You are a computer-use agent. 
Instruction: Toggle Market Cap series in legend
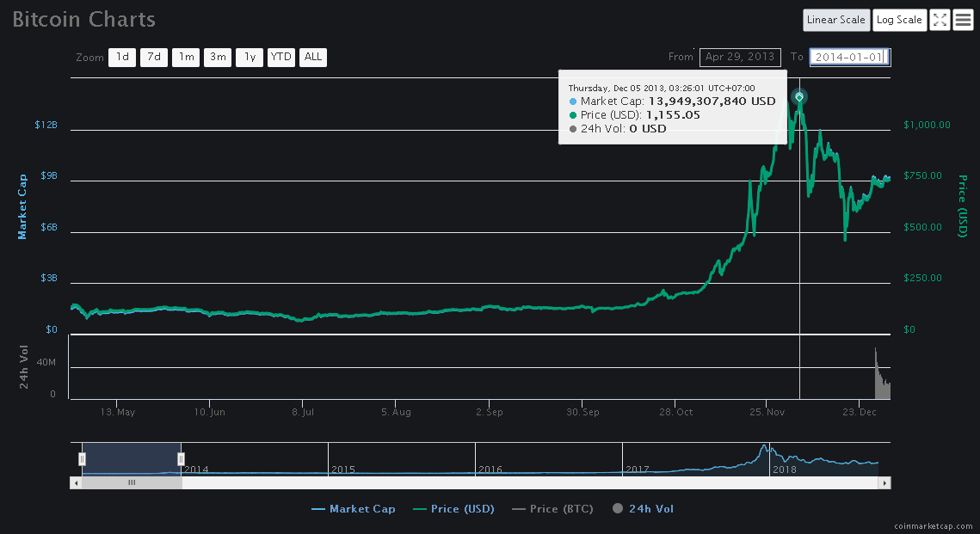[x=353, y=509]
